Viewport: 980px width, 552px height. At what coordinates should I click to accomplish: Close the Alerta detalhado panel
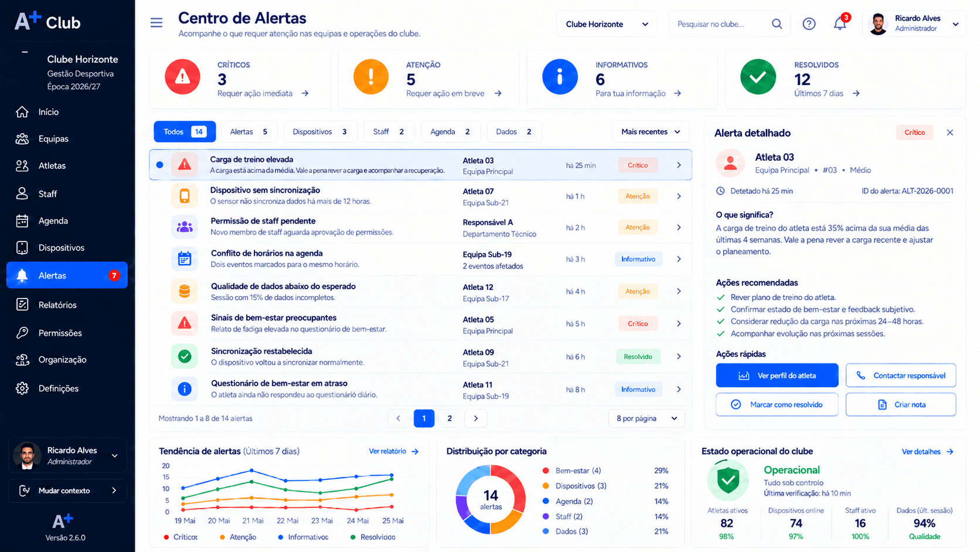(x=950, y=133)
